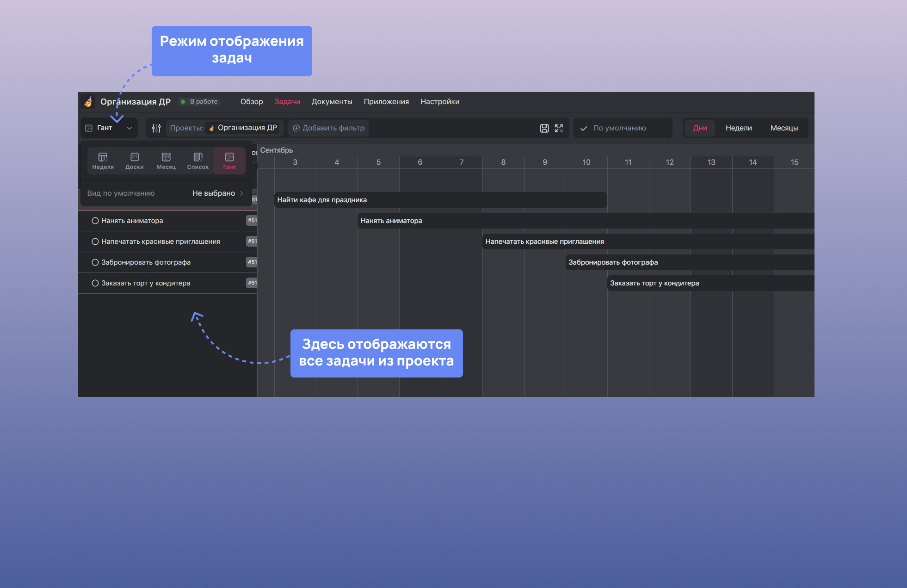907x588 pixels.
Task: Click the В работе status badge
Action: [199, 102]
